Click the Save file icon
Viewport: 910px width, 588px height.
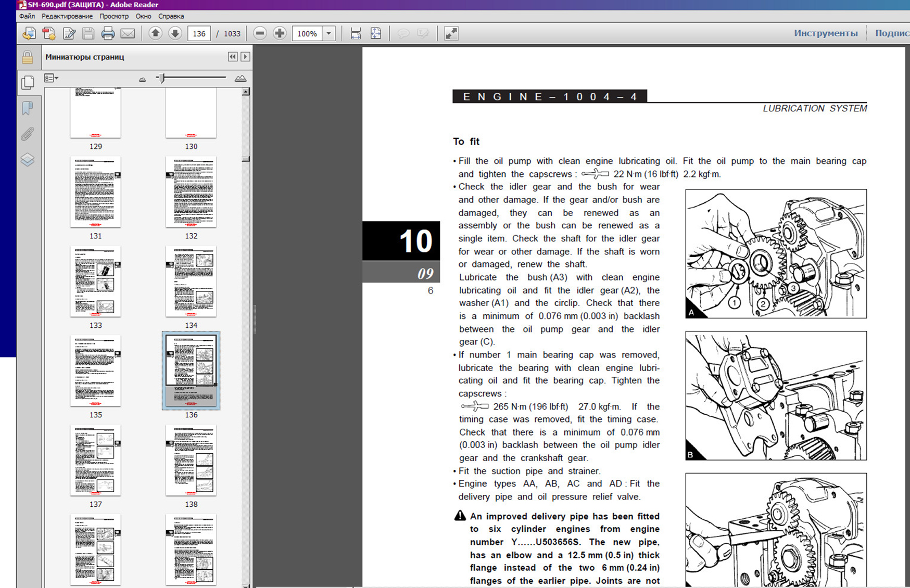[88, 34]
